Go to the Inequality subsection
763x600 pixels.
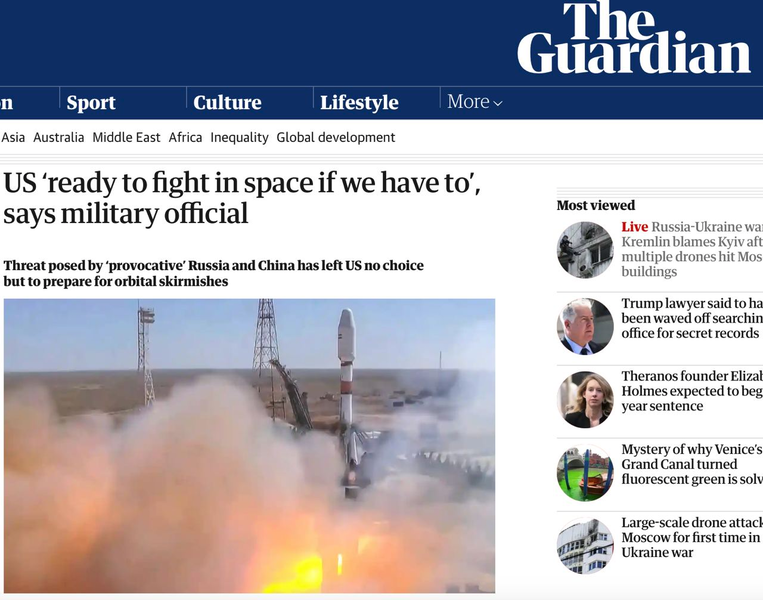(x=239, y=138)
